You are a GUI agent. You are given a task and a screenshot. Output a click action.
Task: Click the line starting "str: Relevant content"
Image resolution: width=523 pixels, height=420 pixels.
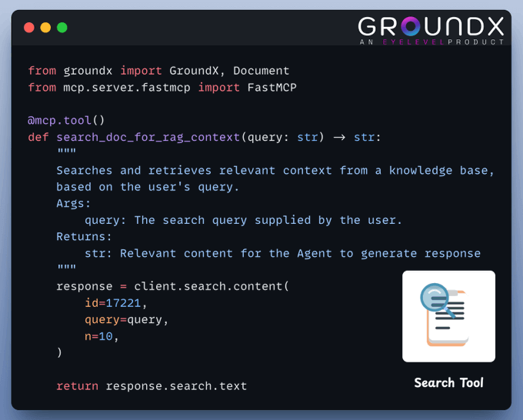(x=282, y=253)
